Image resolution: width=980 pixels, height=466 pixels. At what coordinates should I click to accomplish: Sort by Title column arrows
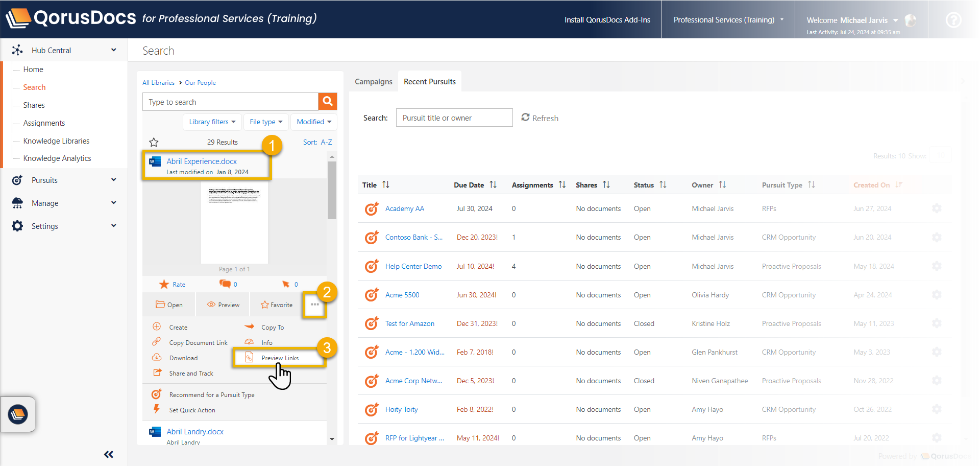pos(386,184)
